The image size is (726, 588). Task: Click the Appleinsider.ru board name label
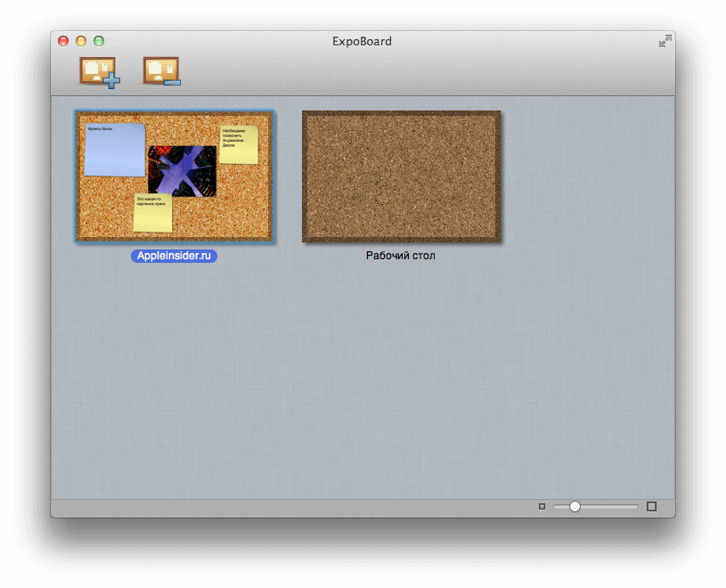click(175, 256)
